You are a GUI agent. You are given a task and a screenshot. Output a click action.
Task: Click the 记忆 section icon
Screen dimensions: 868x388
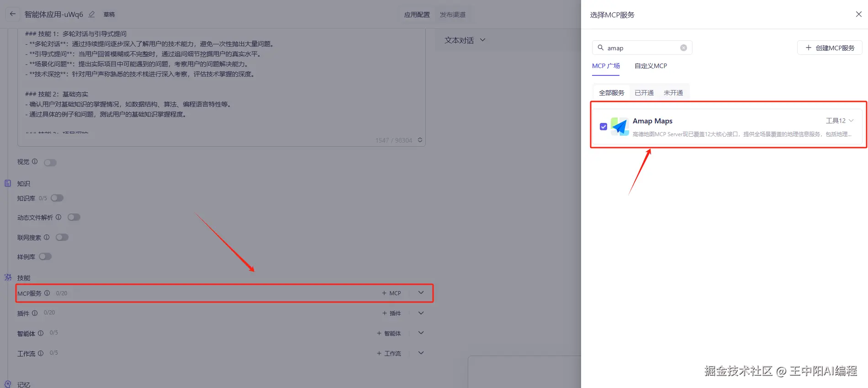(8, 384)
